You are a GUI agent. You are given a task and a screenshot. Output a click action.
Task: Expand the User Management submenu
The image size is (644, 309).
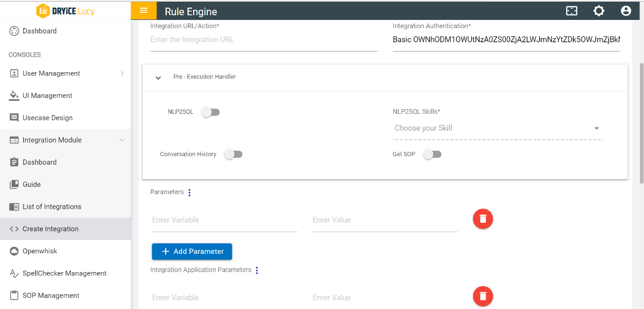pos(65,73)
